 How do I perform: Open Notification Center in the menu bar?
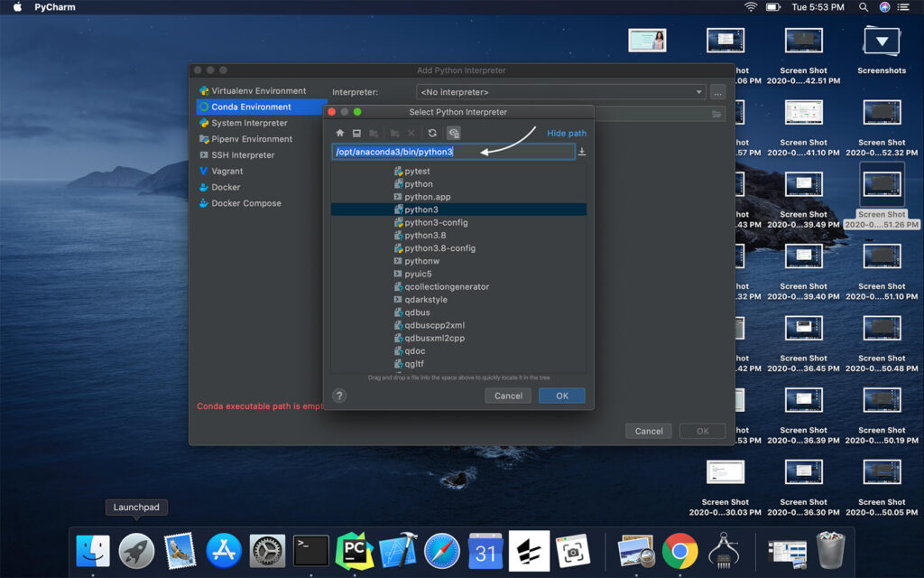903,7
